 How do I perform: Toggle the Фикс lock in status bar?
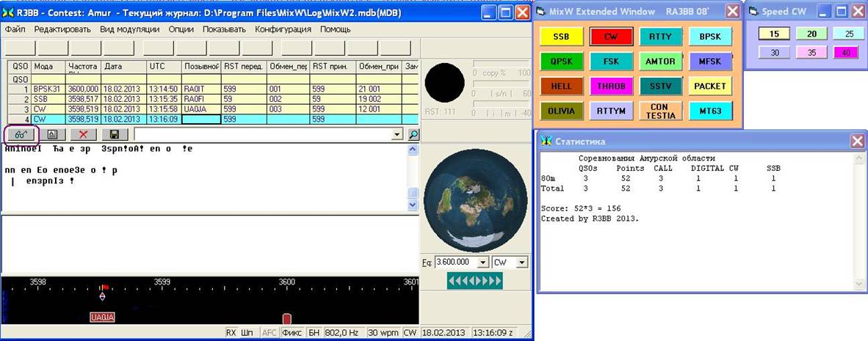292,333
